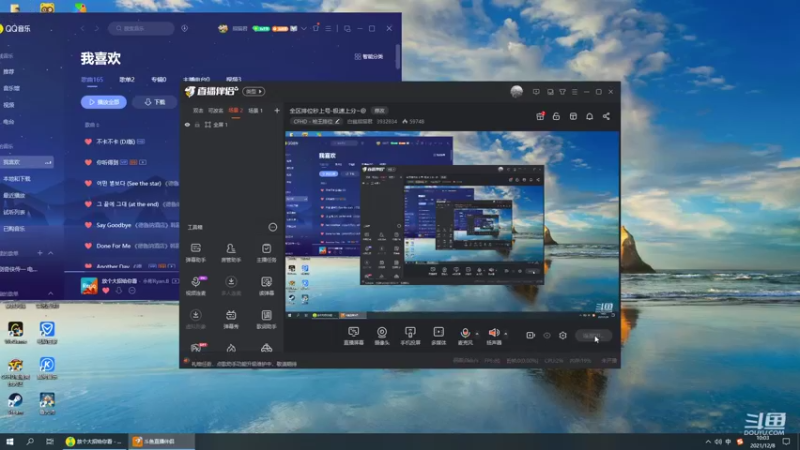
Task: Expand the account dropdown arrow in QQ Music
Action: 304,29
